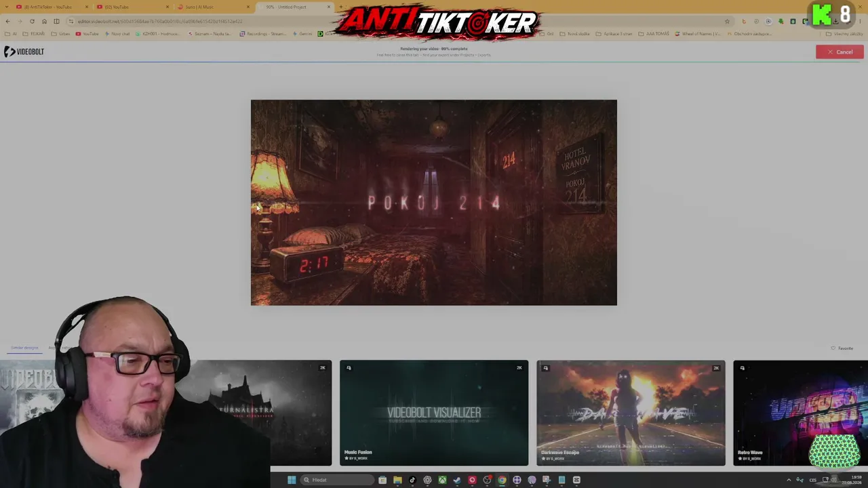Close the AntiTikToker - YouTube tab
868x488 pixels.
click(x=87, y=7)
